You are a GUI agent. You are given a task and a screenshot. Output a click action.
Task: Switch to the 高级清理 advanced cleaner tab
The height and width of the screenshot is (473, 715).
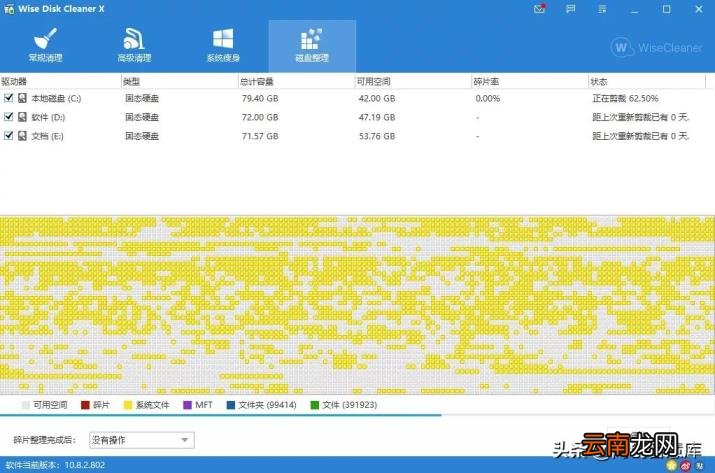(x=134, y=45)
